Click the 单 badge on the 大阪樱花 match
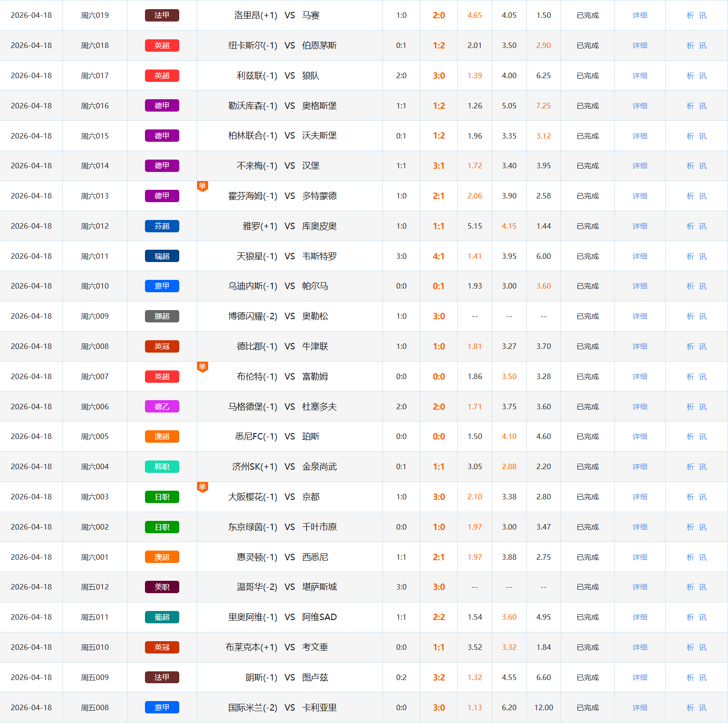The width and height of the screenshot is (728, 723). pyautogui.click(x=202, y=487)
